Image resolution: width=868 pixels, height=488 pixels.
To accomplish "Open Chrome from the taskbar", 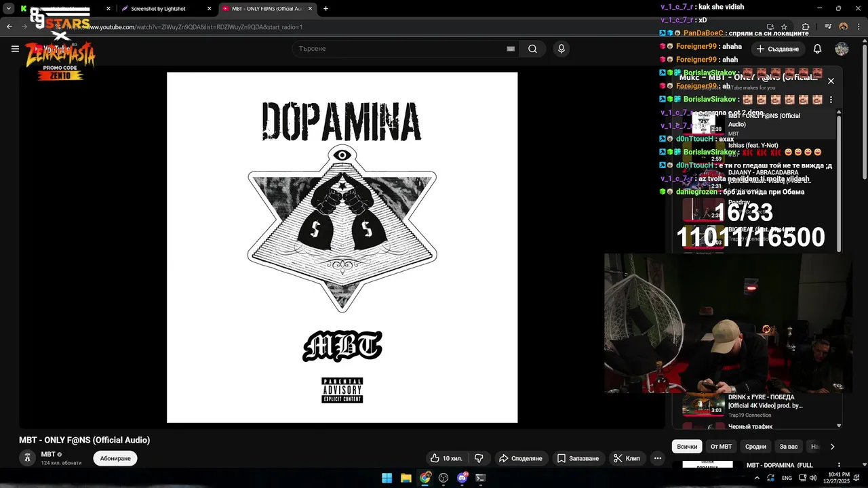I will coord(425,478).
